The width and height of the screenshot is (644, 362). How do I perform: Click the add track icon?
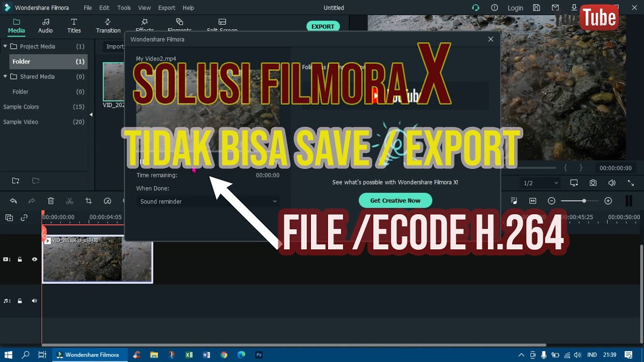click(x=9, y=218)
